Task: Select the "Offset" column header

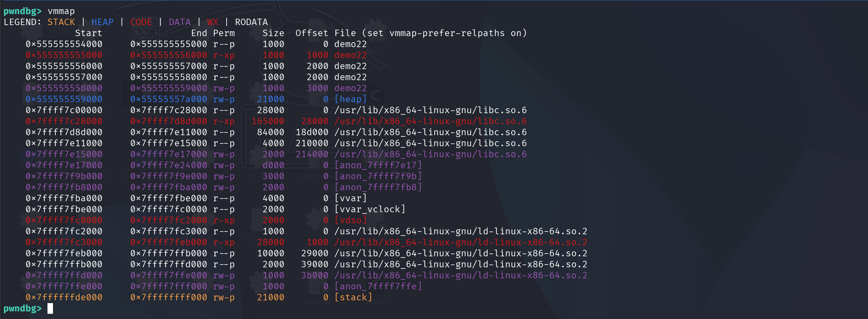Action: (312, 33)
